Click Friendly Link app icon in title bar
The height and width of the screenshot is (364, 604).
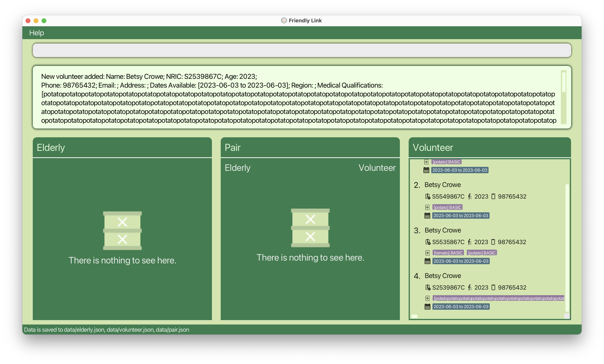[284, 21]
